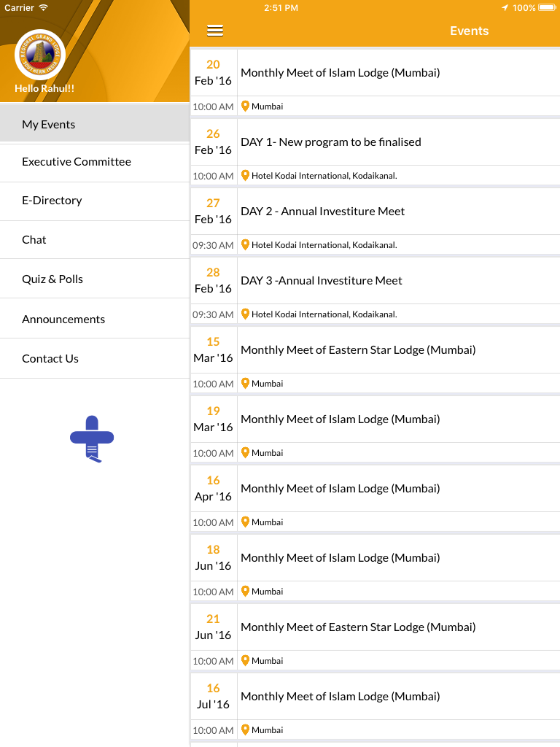560x747 pixels.
Task: Tap the Regional Grand Lodge profile logo
Action: click(40, 54)
